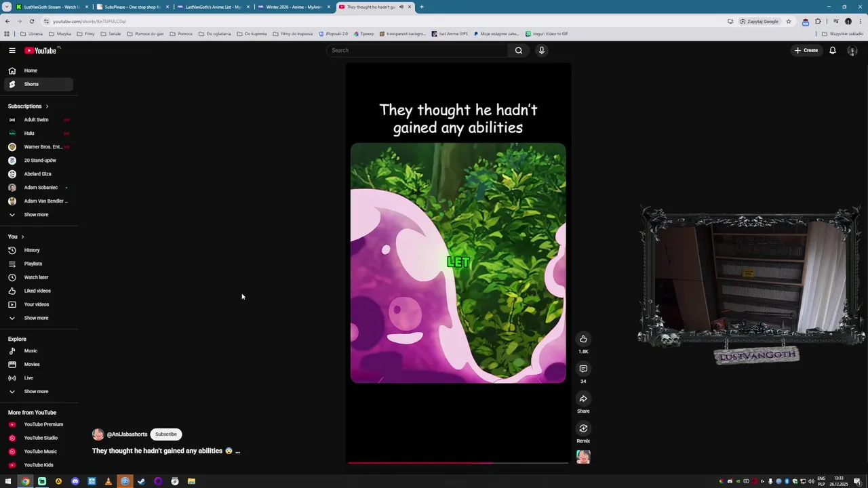Viewport: 868px width, 488px height.
Task: Like this Short with thumbs up
Action: 583,339
